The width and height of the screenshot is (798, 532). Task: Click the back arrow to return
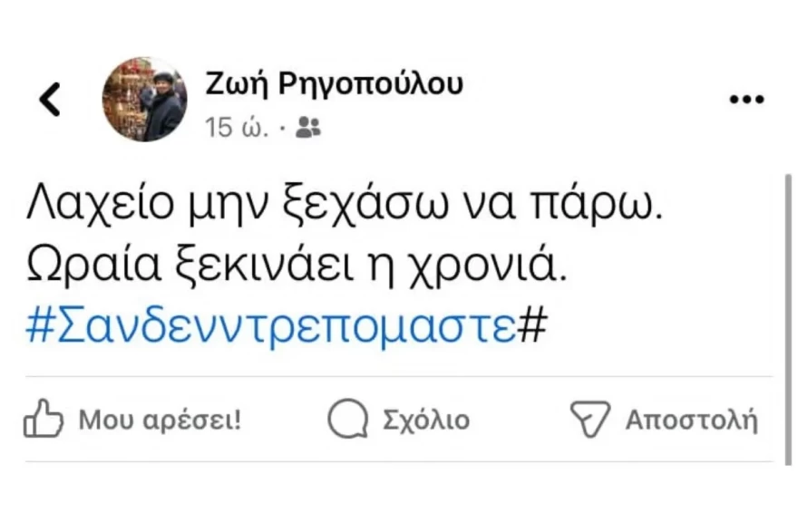tap(52, 100)
